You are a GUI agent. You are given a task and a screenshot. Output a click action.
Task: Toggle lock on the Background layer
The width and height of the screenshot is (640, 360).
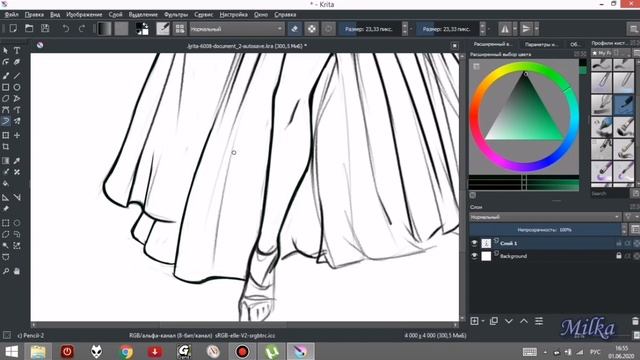point(619,256)
